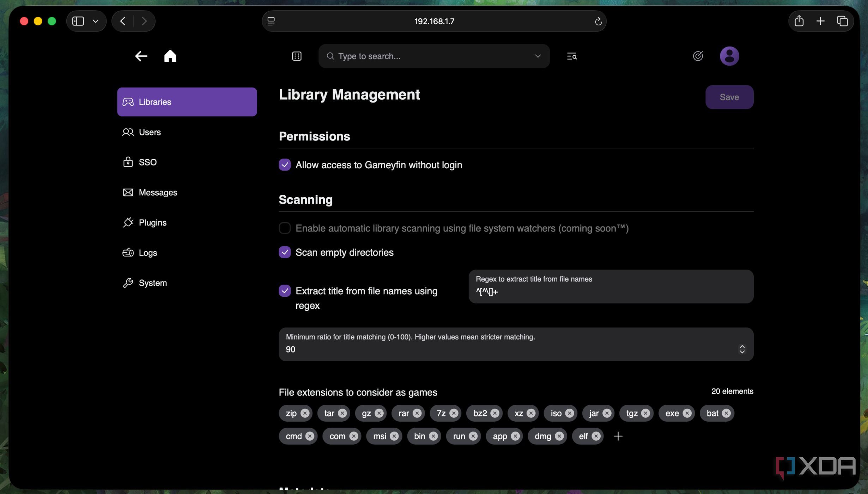Edit the regex title extraction field
Screen dimensions: 868x494
611,287
